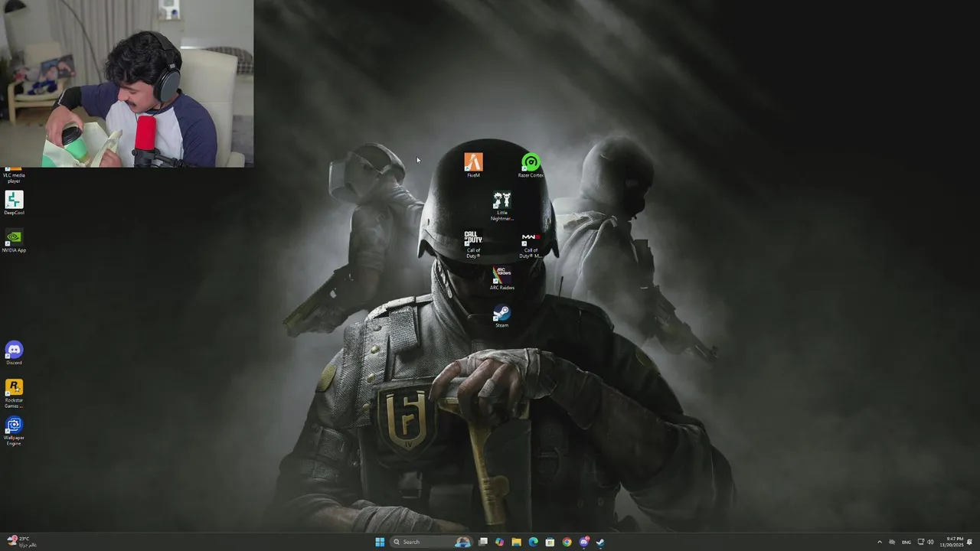Select the NVIDIA App desktop icon
Image resolution: width=980 pixels, height=551 pixels.
pos(14,240)
